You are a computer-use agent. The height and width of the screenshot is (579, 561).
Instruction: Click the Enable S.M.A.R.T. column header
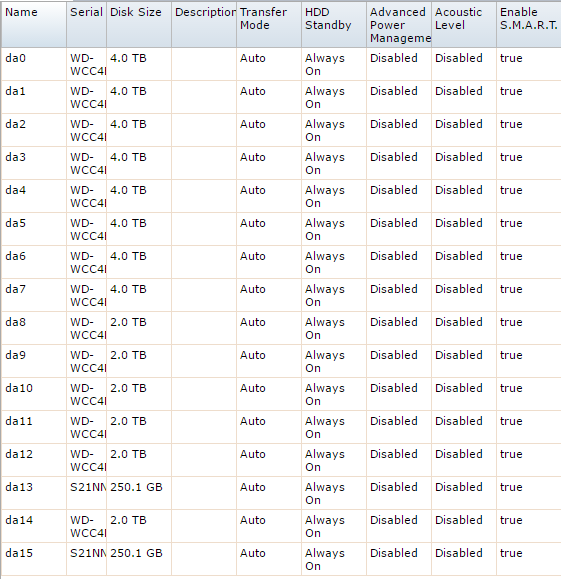coord(529,25)
